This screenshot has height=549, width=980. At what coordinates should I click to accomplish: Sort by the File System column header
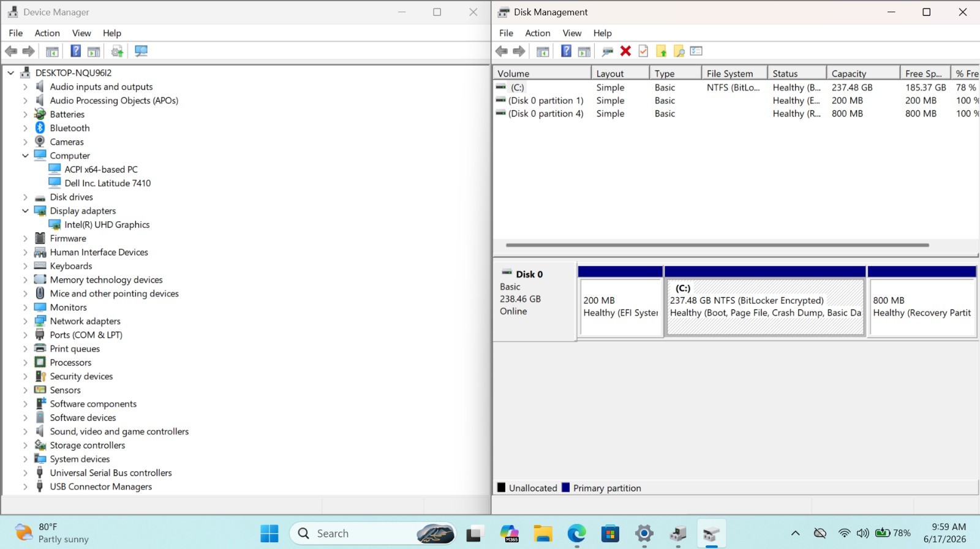(x=735, y=74)
